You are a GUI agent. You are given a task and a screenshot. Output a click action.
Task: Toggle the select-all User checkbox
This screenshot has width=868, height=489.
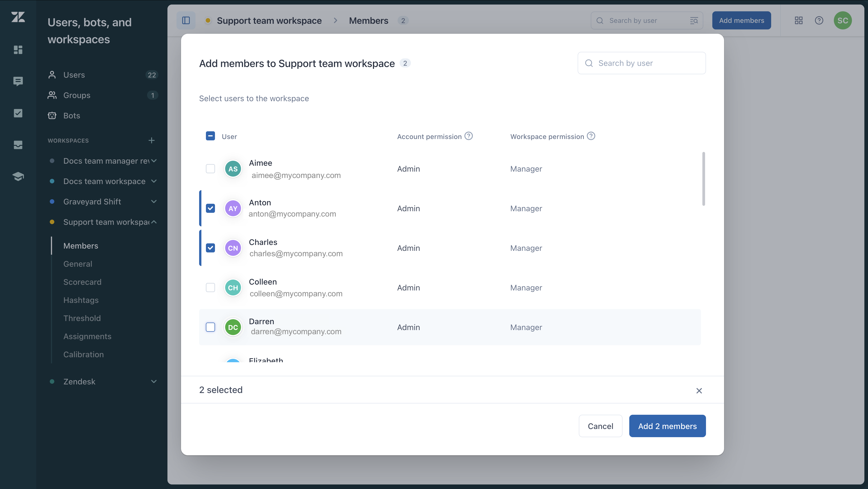pyautogui.click(x=210, y=136)
